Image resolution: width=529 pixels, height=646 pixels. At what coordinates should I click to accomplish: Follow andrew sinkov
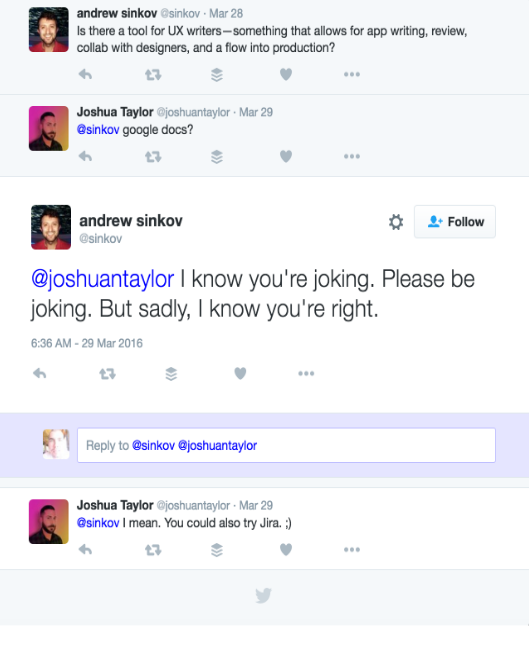(x=455, y=222)
